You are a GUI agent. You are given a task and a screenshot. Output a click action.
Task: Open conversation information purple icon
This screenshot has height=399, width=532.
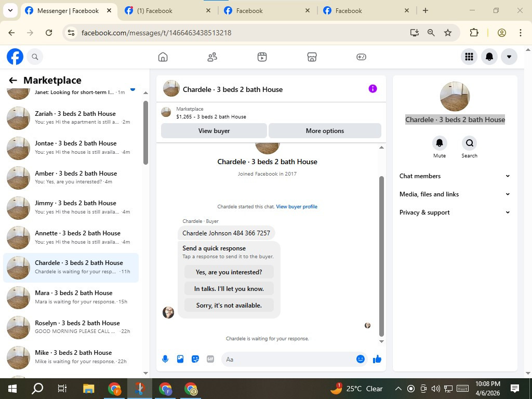(373, 88)
